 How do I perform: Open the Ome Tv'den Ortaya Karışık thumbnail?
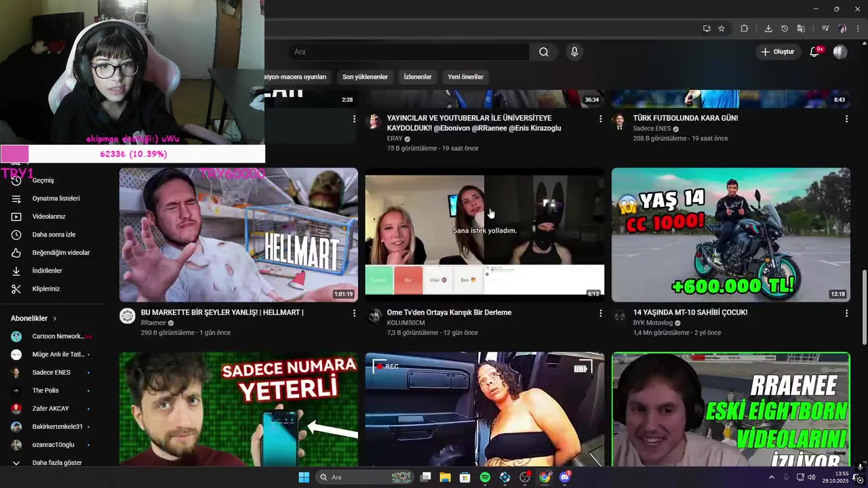pyautogui.click(x=485, y=235)
